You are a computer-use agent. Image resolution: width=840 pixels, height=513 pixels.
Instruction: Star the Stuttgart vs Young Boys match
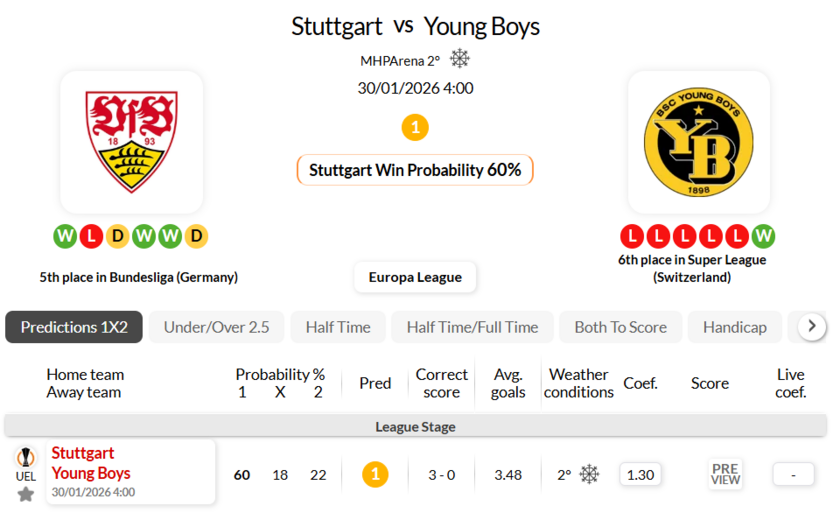pos(25,493)
